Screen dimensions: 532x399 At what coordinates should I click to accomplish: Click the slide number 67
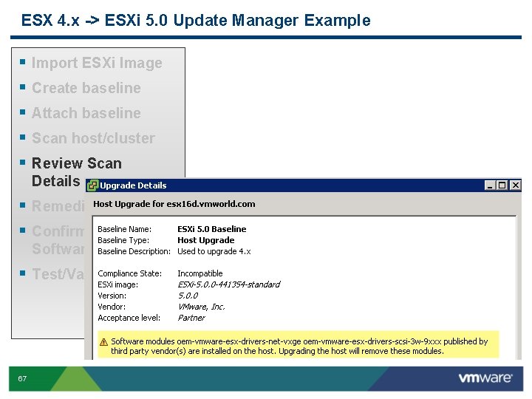22,378
